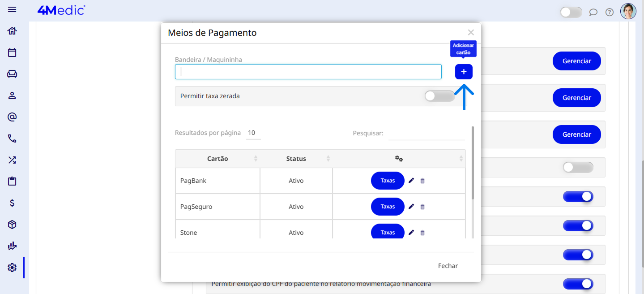
Task: Open the Resultados por página selector
Action: point(253,133)
